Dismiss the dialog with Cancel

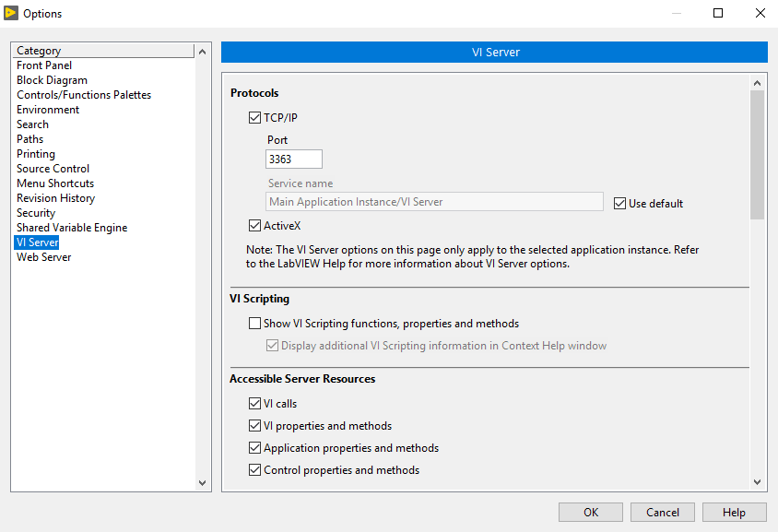pyautogui.click(x=662, y=512)
